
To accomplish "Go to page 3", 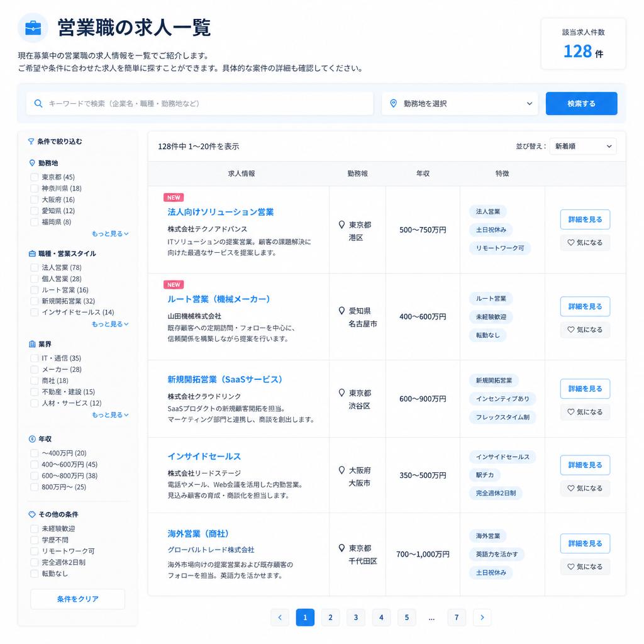I will click(x=356, y=618).
